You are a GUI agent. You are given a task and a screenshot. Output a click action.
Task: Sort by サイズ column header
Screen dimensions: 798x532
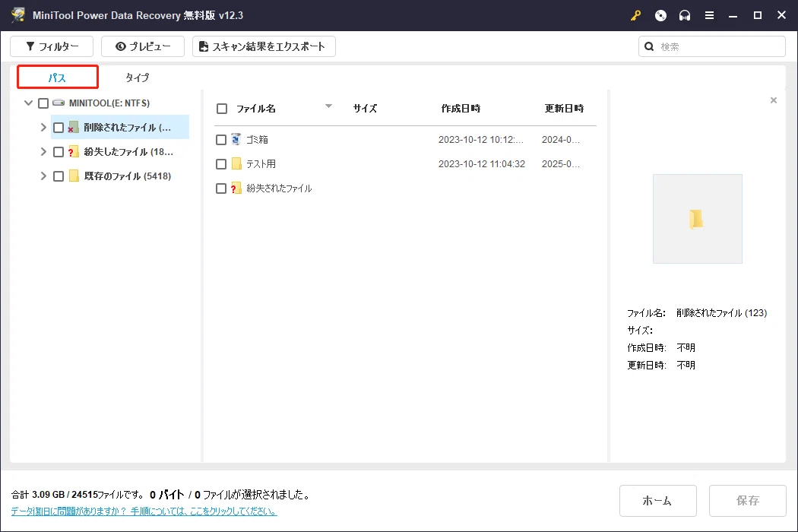(x=365, y=108)
